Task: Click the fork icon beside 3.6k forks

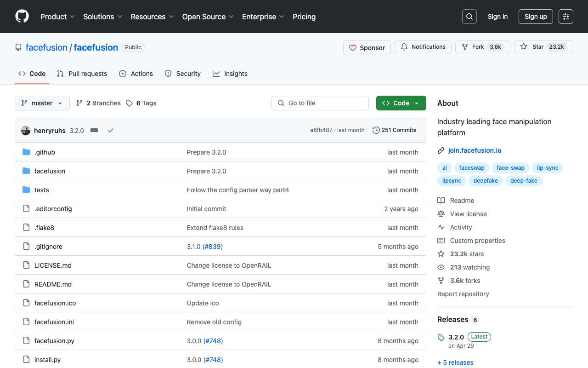Action: pos(441,281)
